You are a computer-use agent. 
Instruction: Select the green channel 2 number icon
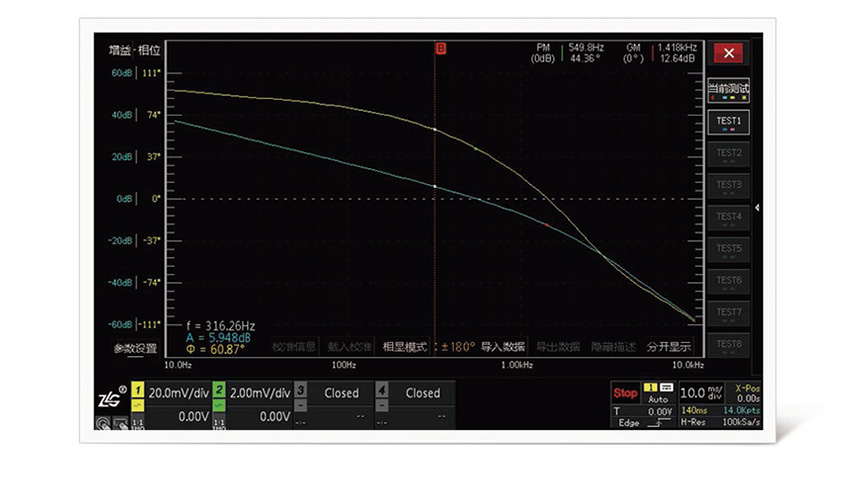(219, 390)
